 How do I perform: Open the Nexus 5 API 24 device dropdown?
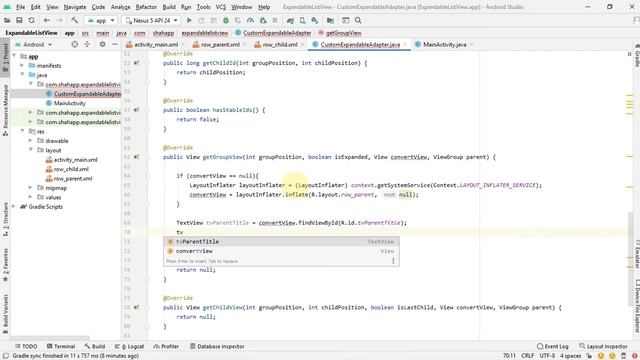[152, 20]
